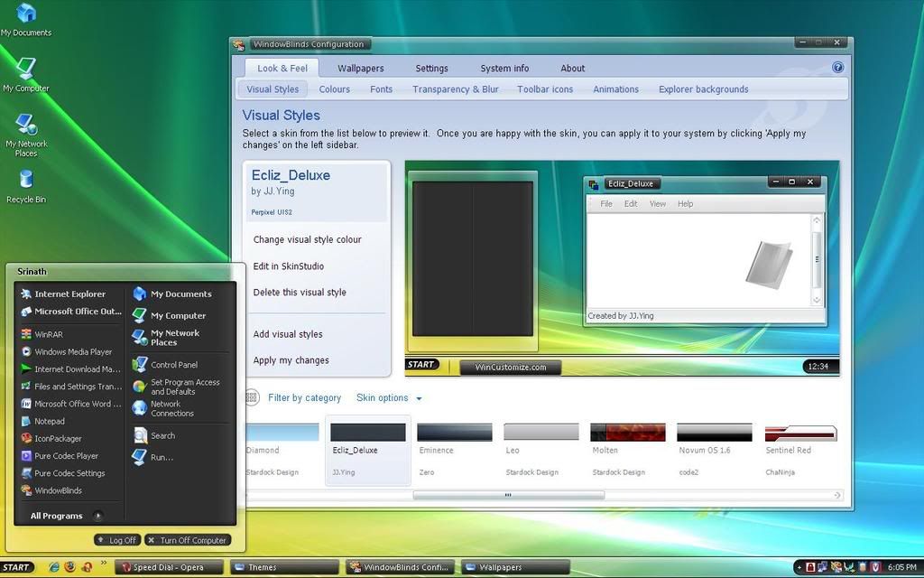Click the horizontal skin list scrollbar
The width and height of the screenshot is (924, 578).
[x=508, y=495]
